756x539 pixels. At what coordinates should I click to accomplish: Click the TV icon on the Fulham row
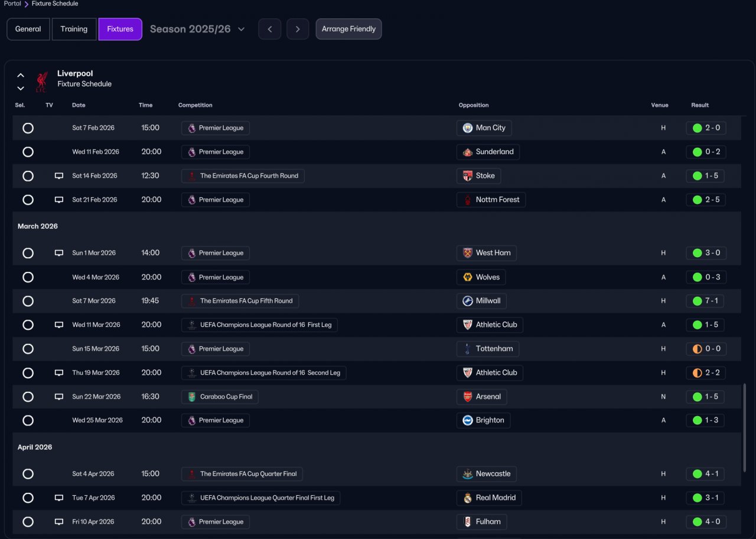(x=59, y=522)
